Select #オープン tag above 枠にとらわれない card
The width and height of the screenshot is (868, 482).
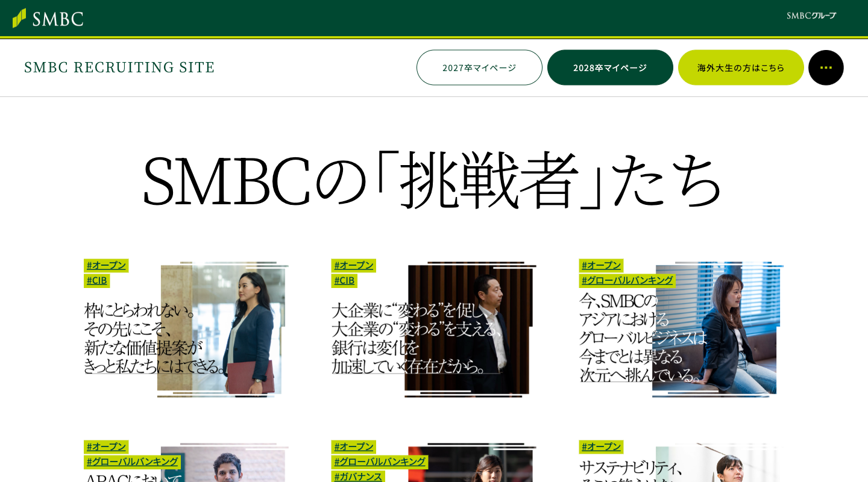pyautogui.click(x=106, y=265)
